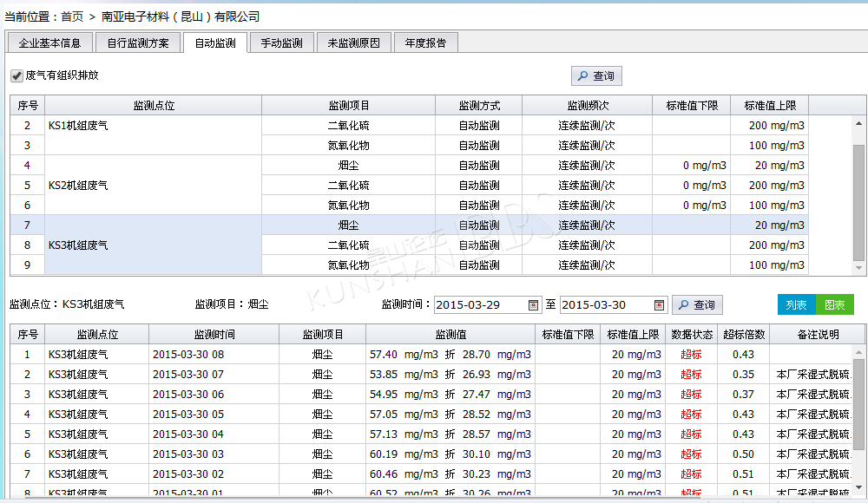
Task: Click 二氧化硫 in upper table row 5
Action: pyautogui.click(x=349, y=186)
